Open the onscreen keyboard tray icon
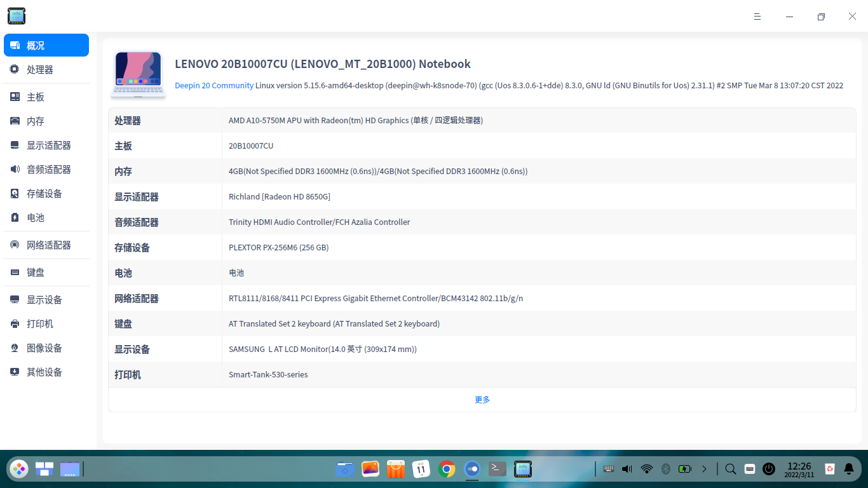 tap(750, 469)
